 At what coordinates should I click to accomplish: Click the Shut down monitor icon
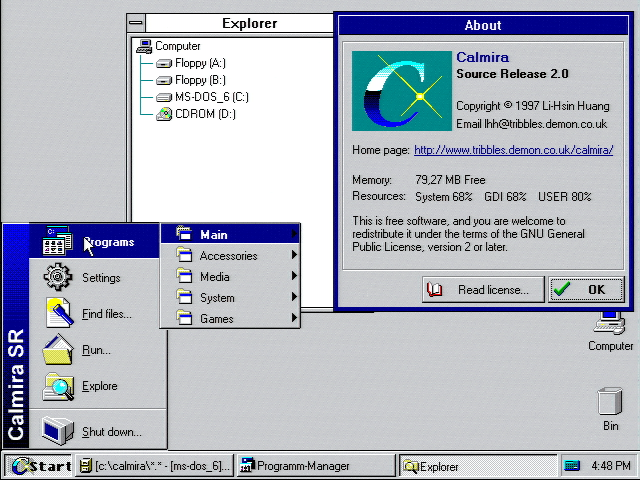[58, 431]
